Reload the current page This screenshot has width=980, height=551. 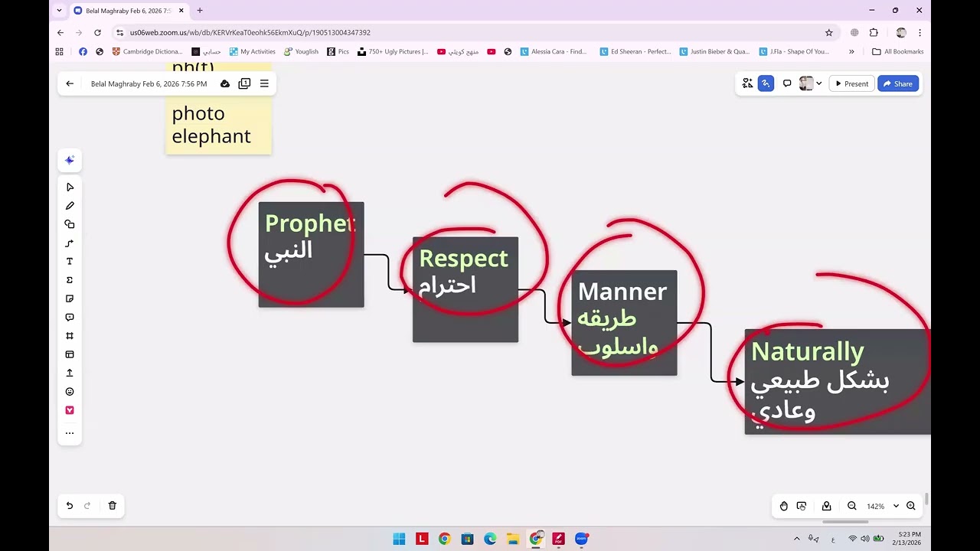(x=97, y=33)
